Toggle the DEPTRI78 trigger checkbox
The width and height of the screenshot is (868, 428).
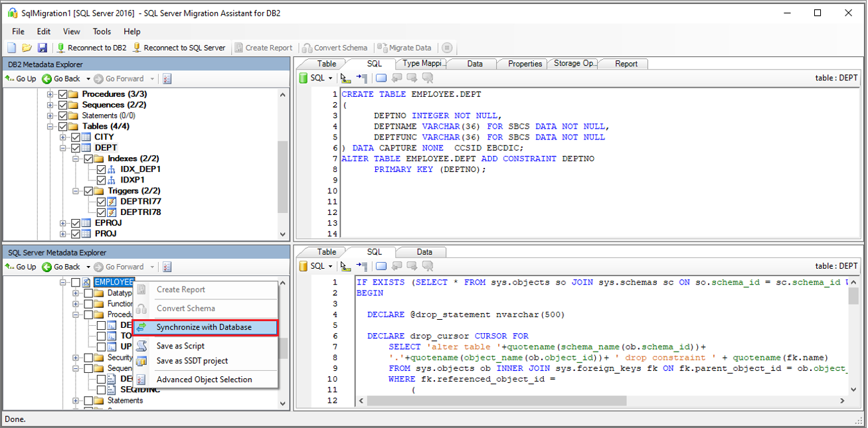101,212
